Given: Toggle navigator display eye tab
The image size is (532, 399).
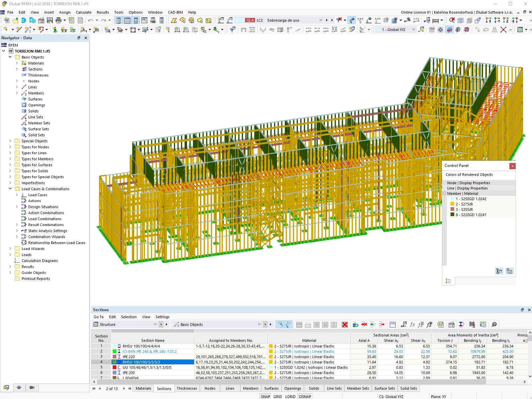Looking at the screenshot, I should click(x=19, y=387).
